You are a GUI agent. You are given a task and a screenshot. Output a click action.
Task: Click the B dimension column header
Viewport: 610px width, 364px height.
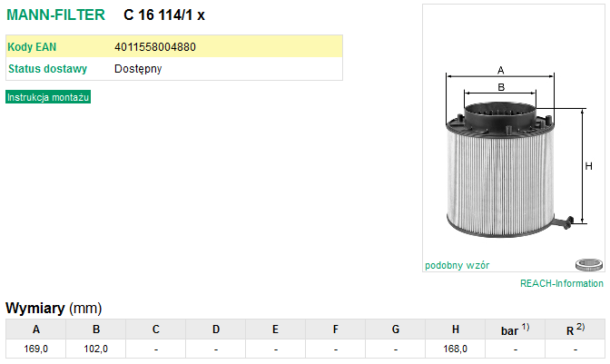pyautogui.click(x=96, y=330)
